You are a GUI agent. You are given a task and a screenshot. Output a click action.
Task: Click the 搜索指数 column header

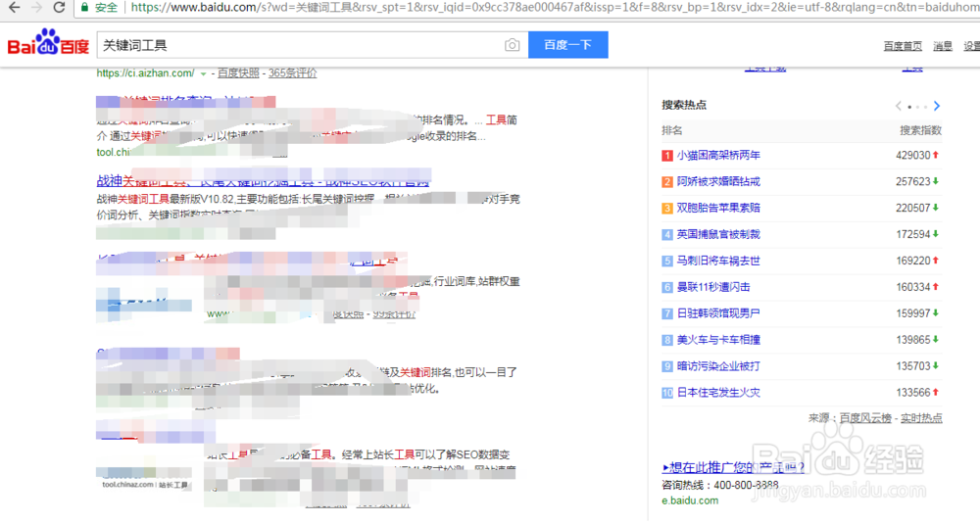click(920, 130)
